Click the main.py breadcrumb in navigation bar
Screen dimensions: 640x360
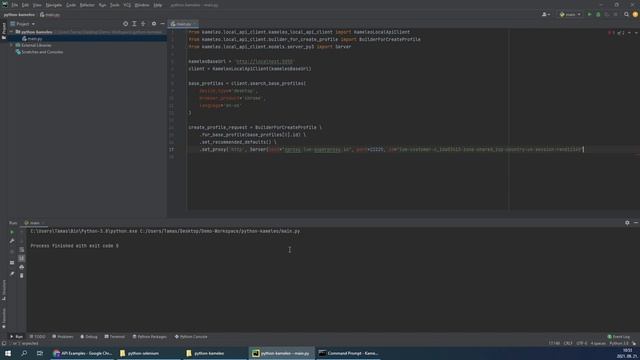pos(50,15)
